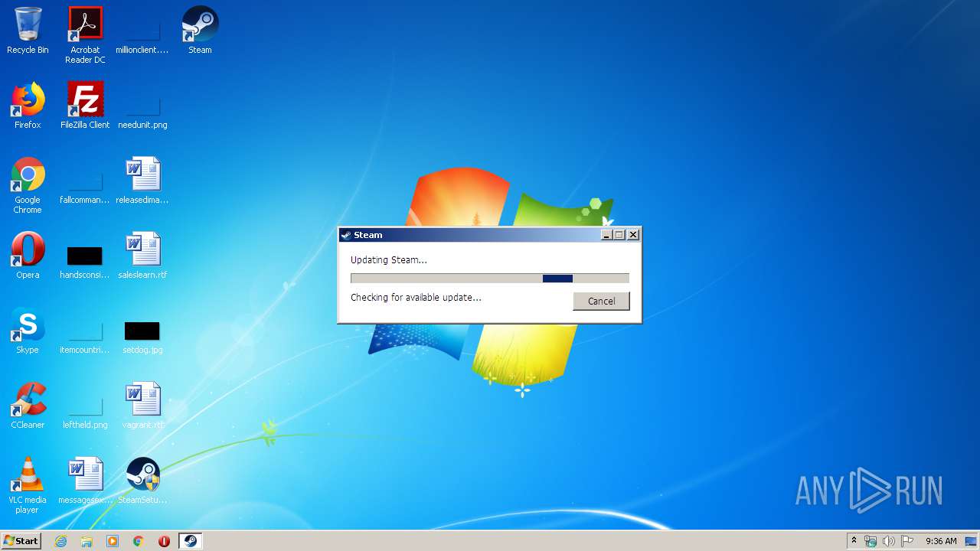980x551 pixels.
Task: Show hidden system tray icons
Action: pos(854,541)
